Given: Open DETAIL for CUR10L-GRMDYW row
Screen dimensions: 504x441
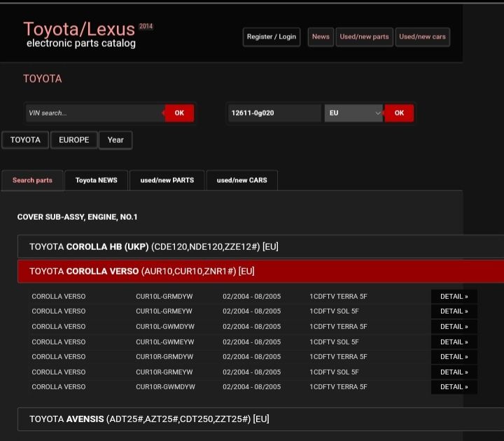Looking at the screenshot, I should point(454,296).
